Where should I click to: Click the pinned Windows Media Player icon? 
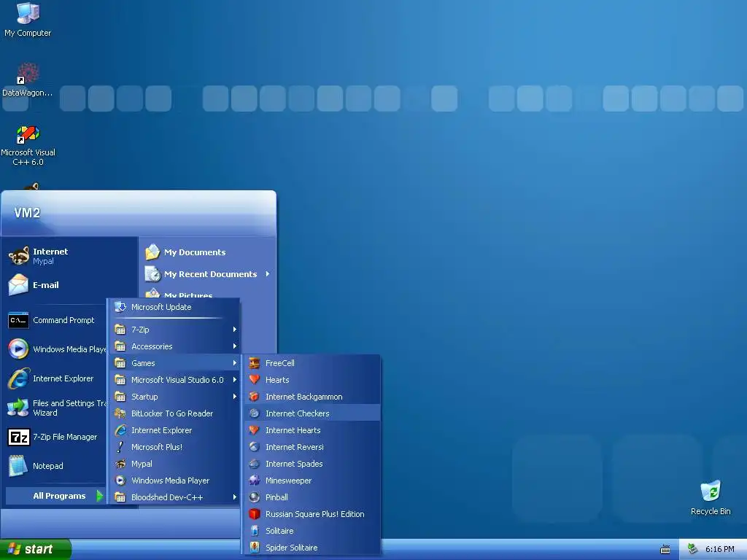[18, 349]
